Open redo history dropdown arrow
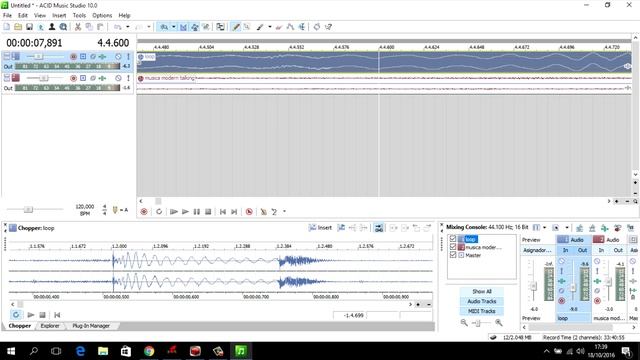The image size is (640, 360). click(x=149, y=27)
